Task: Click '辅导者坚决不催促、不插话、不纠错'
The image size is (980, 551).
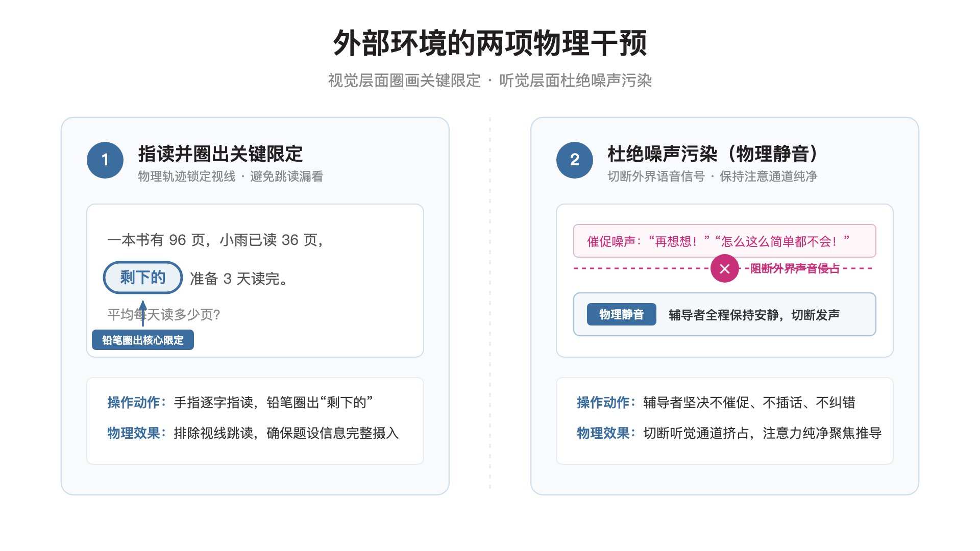Action: 749,403
